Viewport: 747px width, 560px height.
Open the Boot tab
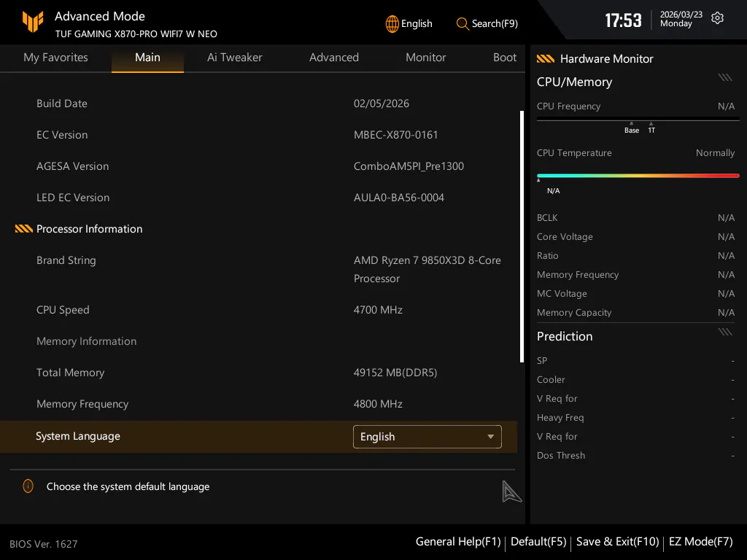coord(505,58)
